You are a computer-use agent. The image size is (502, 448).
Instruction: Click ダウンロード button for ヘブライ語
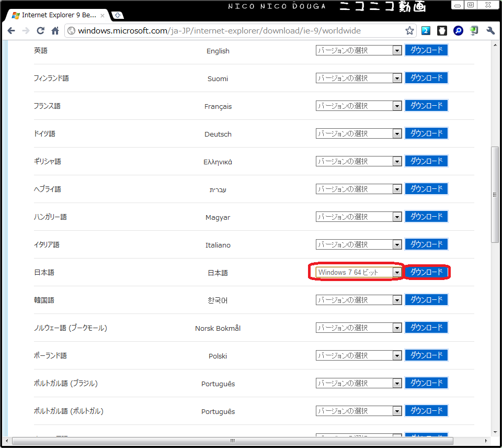(427, 189)
